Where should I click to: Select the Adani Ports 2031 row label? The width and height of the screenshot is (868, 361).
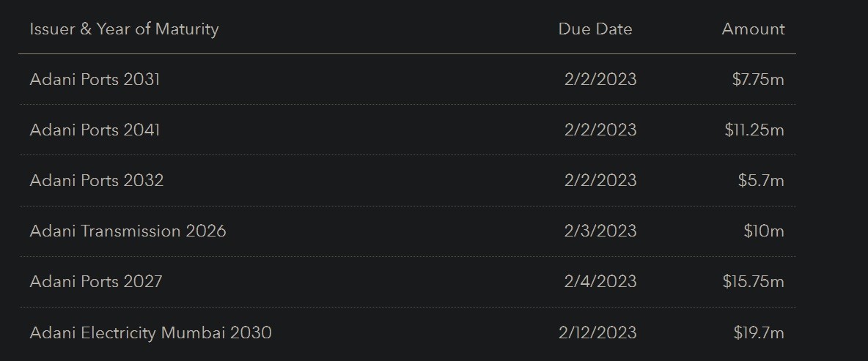[95, 79]
